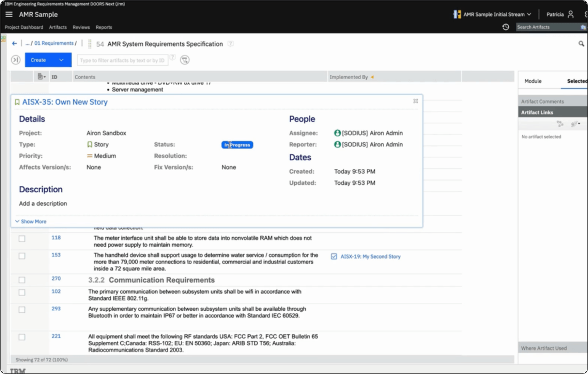Open artifact ID 102 link
The width and height of the screenshot is (588, 374).
(56, 291)
